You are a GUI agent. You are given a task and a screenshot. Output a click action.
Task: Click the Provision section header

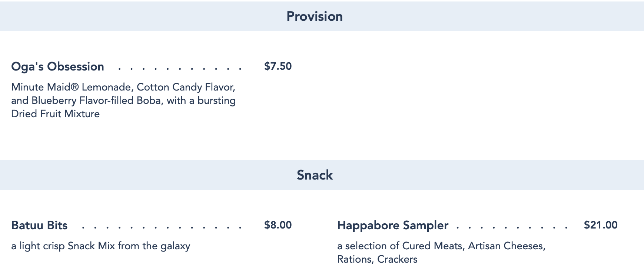pos(314,16)
